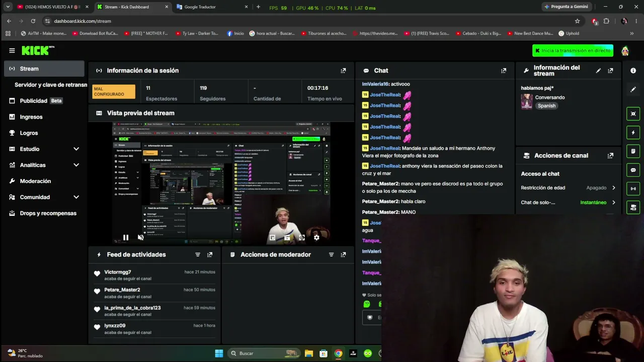Image resolution: width=644 pixels, height=362 pixels.
Task: Filter the Acciones de moderador list
Action: (331, 255)
